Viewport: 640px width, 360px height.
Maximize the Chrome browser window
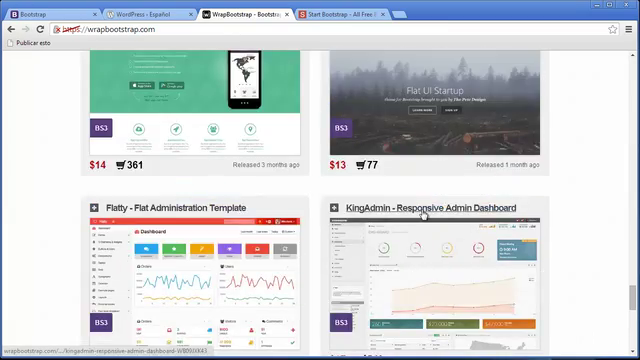click(609, 4)
